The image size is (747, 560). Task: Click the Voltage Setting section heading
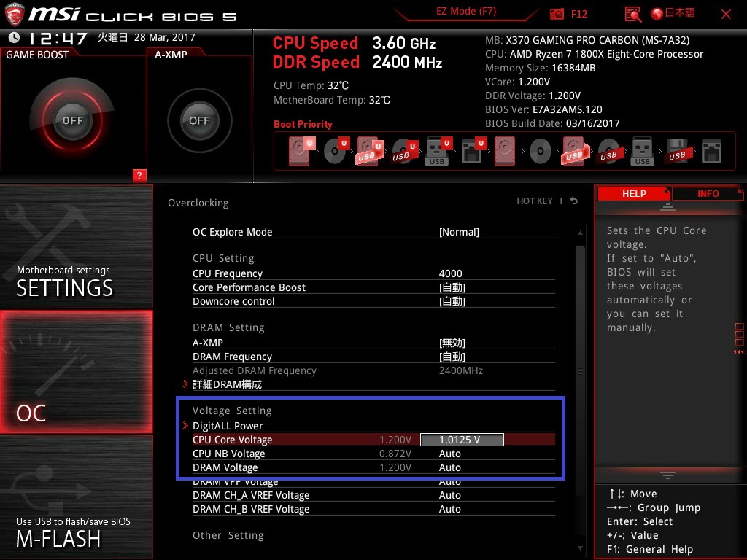[232, 411]
